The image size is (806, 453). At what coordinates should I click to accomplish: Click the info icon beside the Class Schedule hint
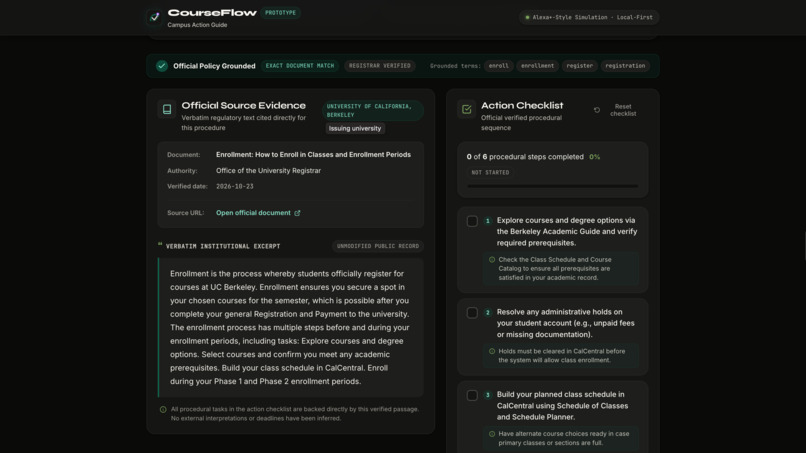coord(492,260)
